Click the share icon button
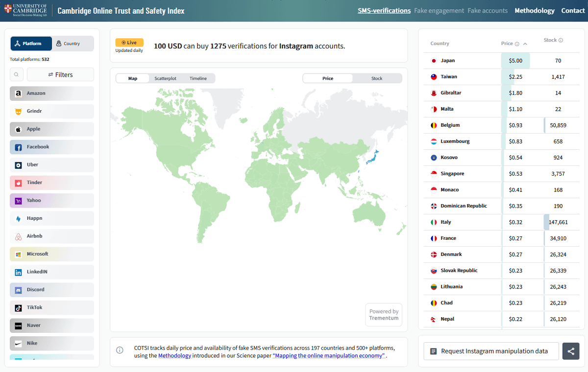 (571, 351)
